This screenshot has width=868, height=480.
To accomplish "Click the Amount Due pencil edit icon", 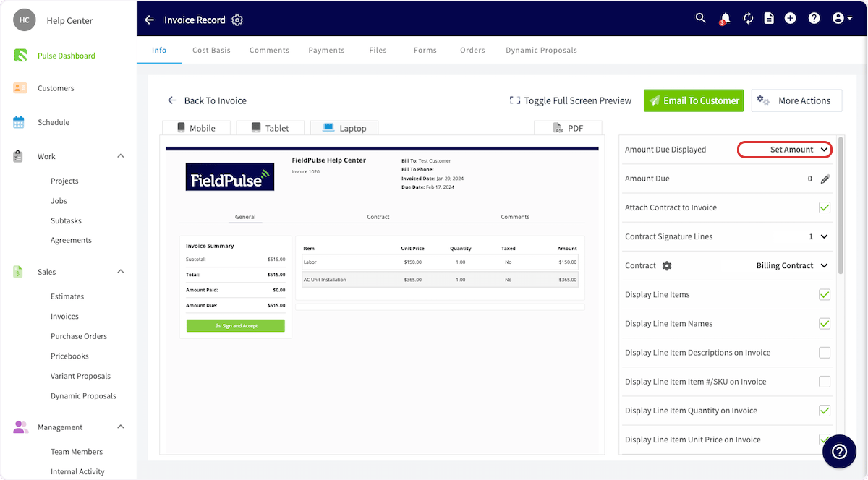I will tap(825, 179).
